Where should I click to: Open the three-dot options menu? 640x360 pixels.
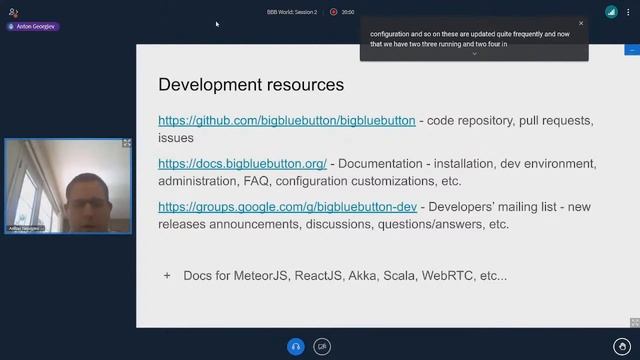coord(628,12)
